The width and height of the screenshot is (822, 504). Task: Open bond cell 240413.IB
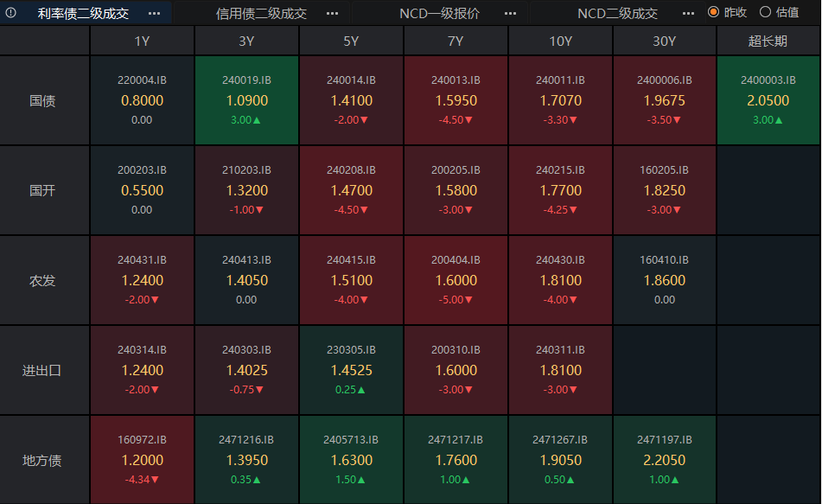pos(246,280)
